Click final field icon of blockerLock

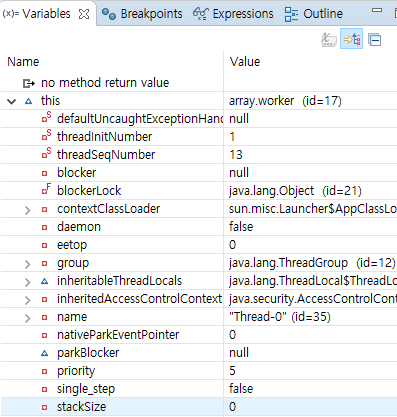click(46, 189)
